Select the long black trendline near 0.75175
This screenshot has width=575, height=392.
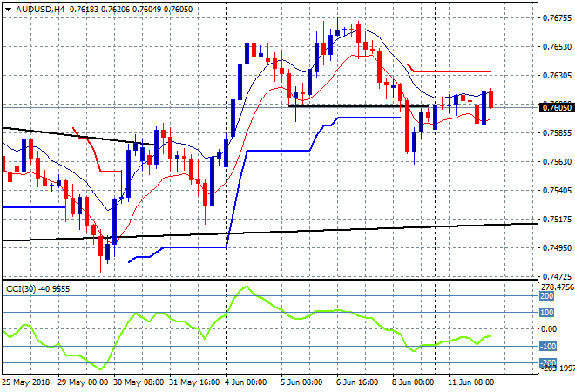(348, 228)
